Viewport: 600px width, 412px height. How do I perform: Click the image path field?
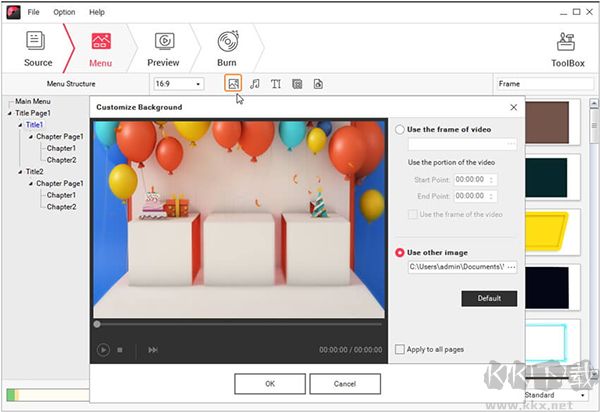pos(457,267)
